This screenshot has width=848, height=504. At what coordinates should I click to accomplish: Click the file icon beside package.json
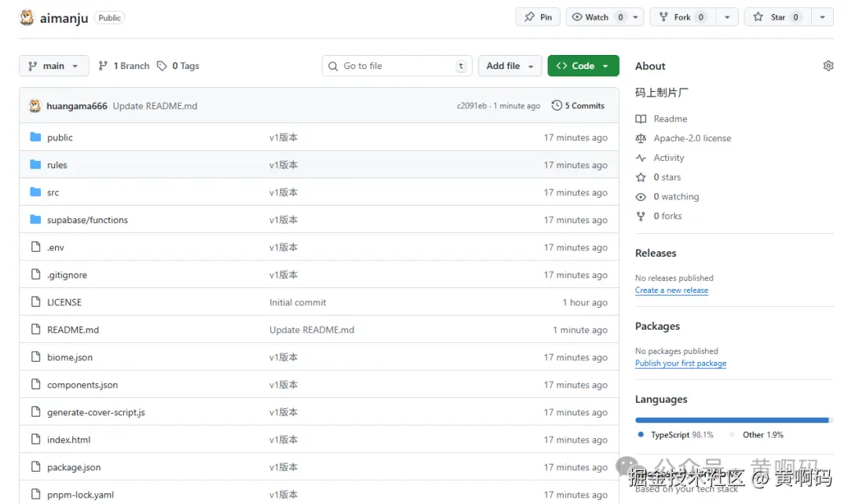click(x=35, y=466)
